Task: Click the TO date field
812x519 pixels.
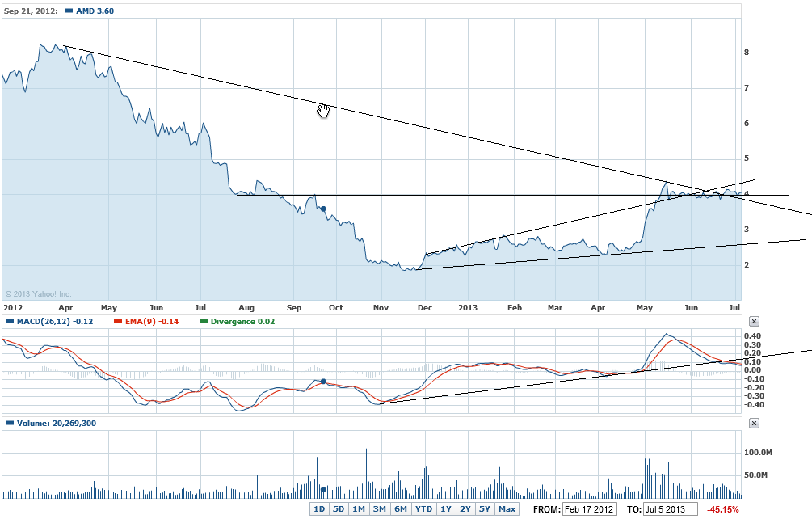Action: (670, 509)
